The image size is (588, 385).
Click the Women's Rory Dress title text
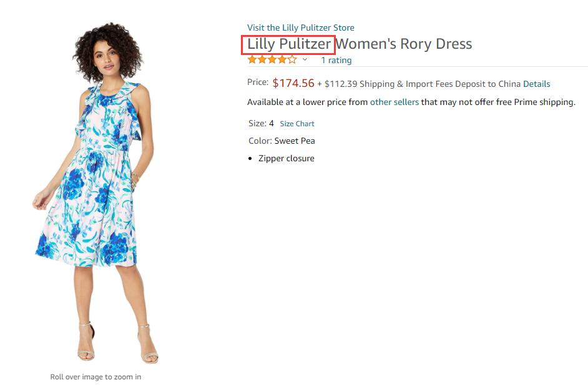(404, 44)
